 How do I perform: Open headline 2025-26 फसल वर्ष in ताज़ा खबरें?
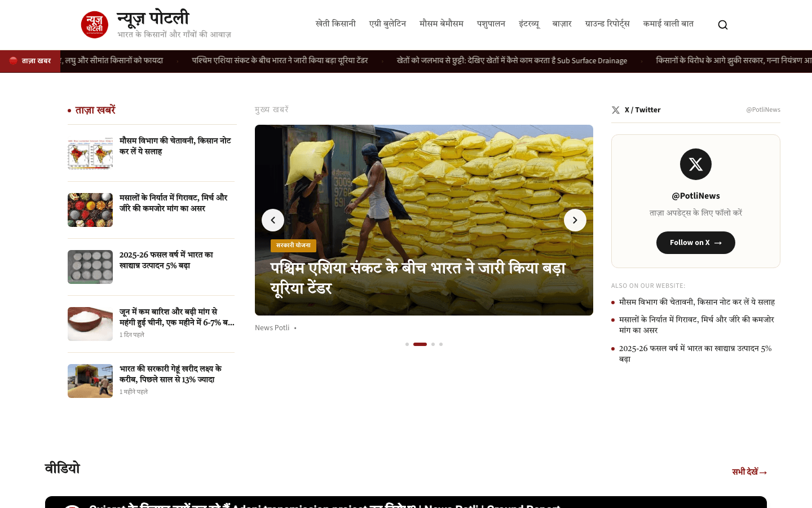click(x=166, y=260)
